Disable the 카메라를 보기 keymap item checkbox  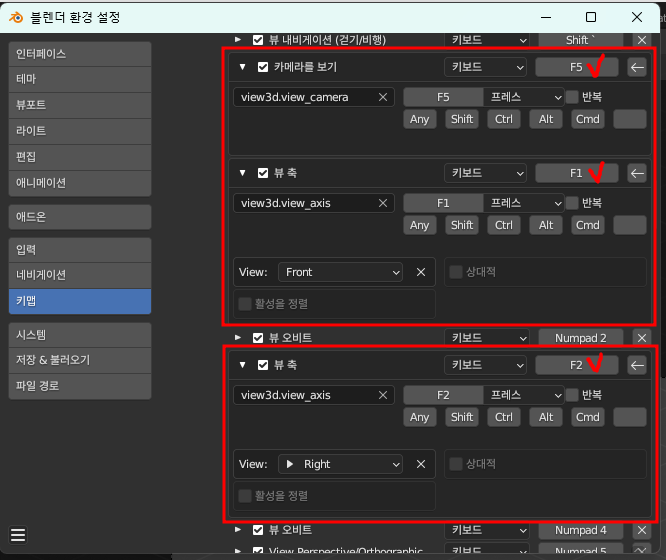[263, 67]
